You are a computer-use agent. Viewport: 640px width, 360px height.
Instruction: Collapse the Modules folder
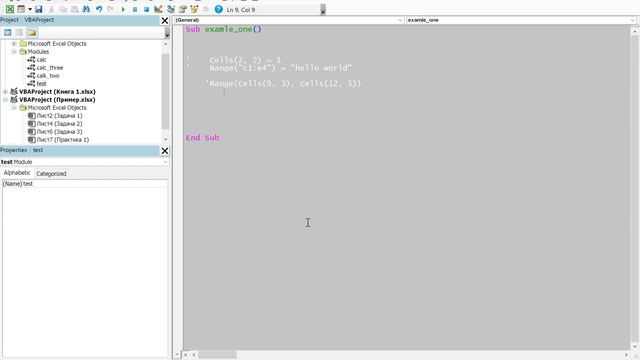point(14,52)
